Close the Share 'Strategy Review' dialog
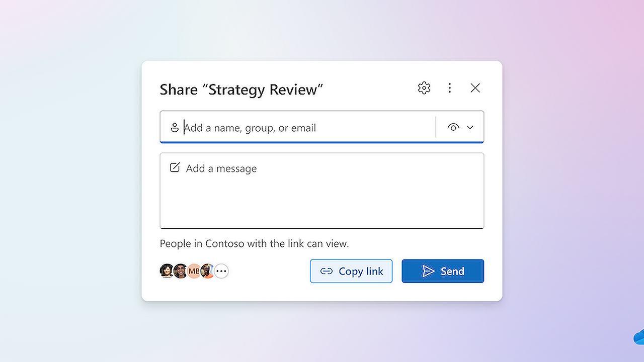Viewport: 644px width, 362px height. pos(475,87)
